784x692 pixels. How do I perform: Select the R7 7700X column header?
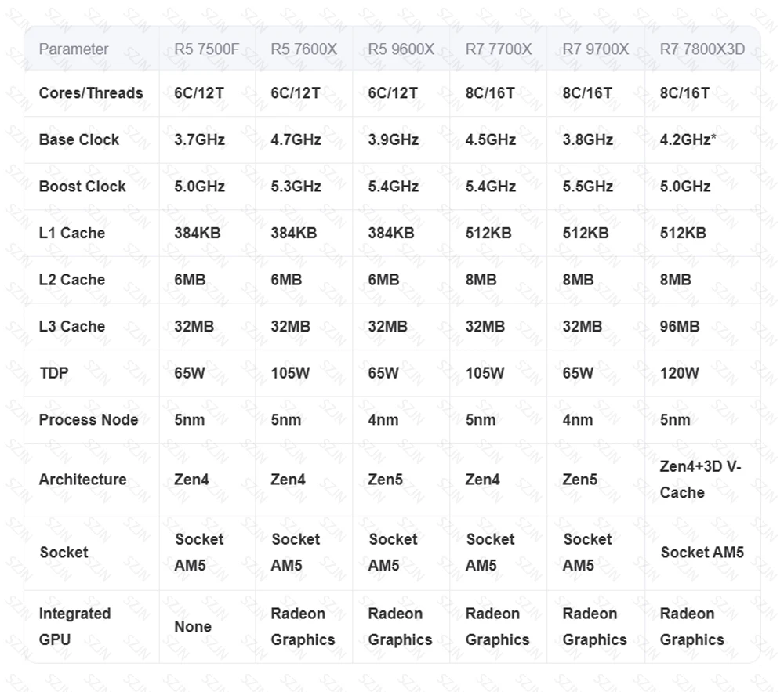pos(498,49)
